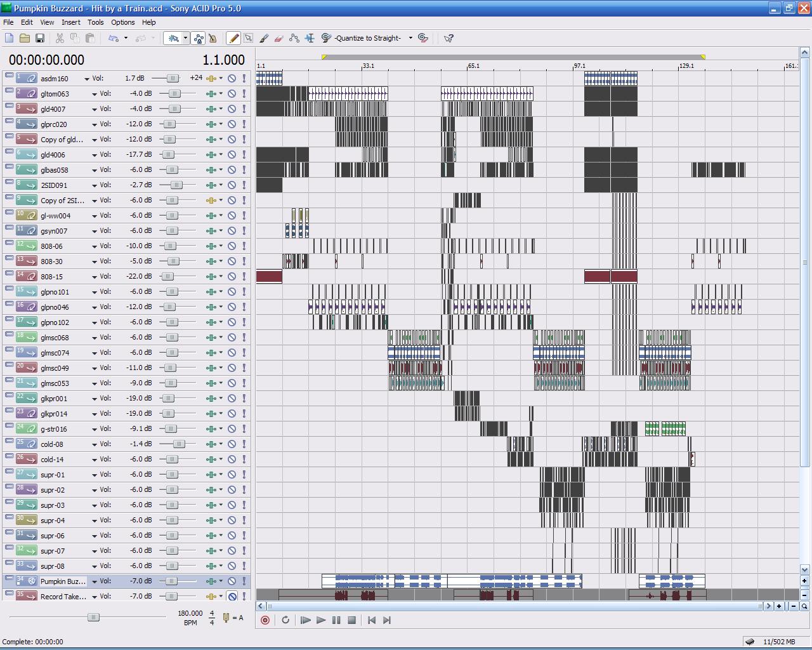This screenshot has width=812, height=650.
Task: Click Metronome icon in the toolbar
Action: (213, 38)
